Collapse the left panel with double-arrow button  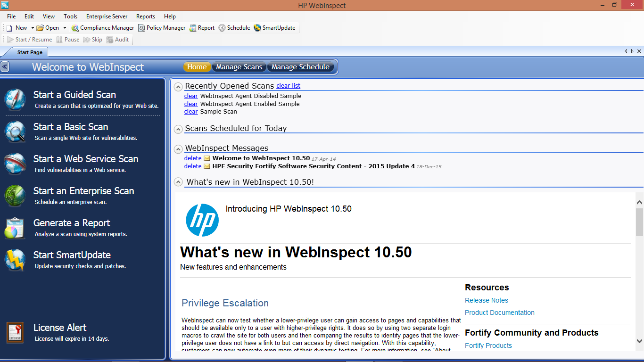[x=5, y=67]
